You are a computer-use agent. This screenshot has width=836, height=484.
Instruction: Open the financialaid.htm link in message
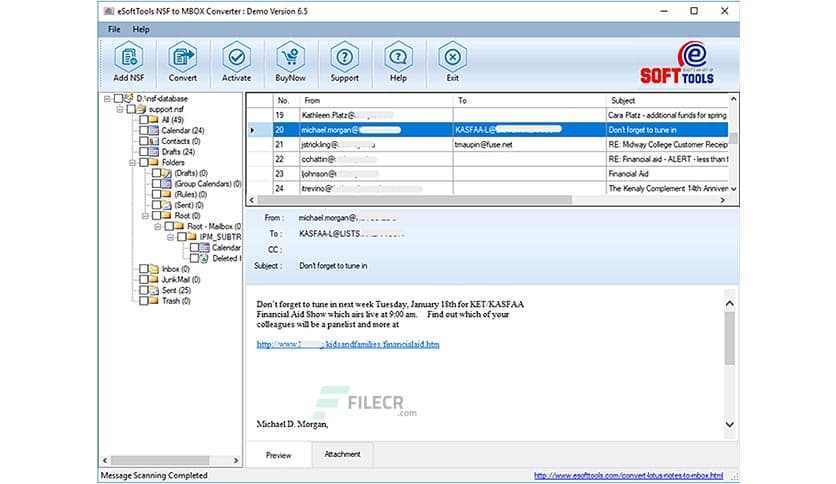tap(348, 344)
